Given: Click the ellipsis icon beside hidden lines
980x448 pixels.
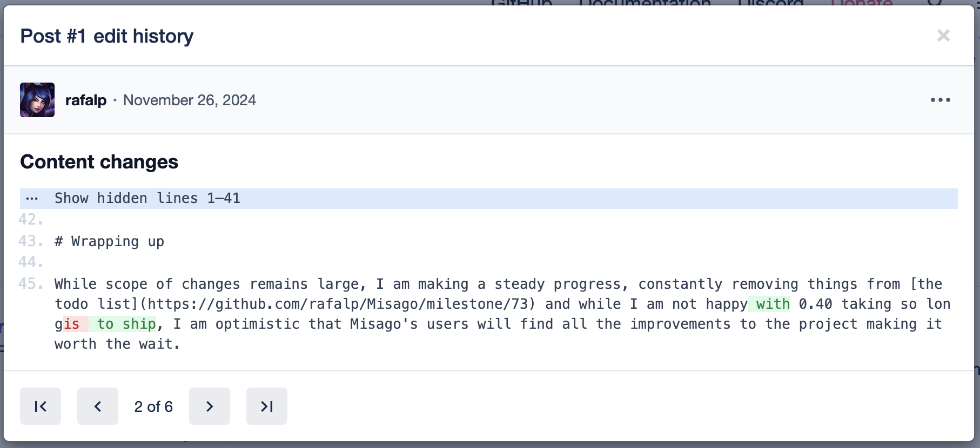Looking at the screenshot, I should 32,199.
